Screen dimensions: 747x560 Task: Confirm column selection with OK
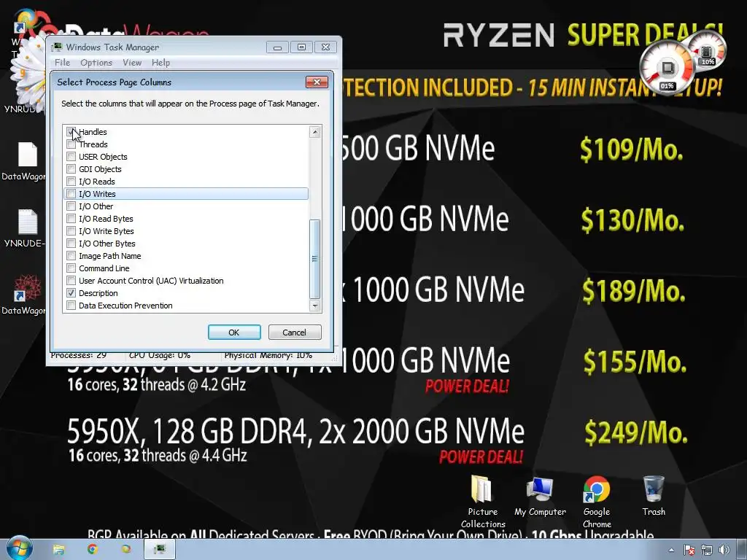pyautogui.click(x=234, y=332)
